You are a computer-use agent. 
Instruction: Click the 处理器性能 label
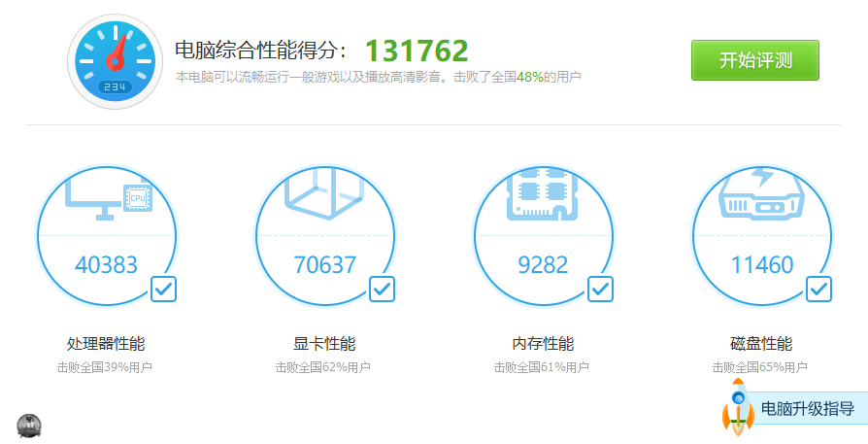(x=106, y=344)
